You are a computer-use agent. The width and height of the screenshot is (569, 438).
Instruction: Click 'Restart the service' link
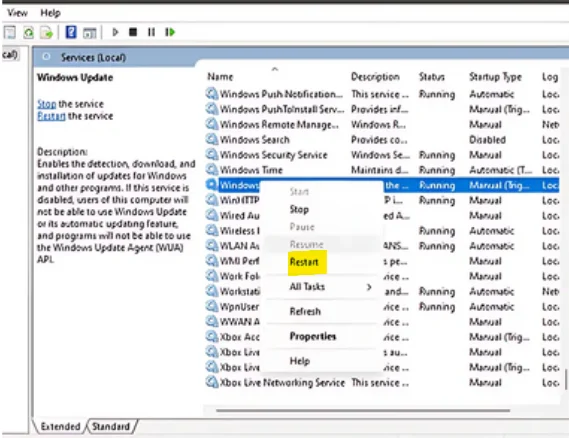pos(51,116)
